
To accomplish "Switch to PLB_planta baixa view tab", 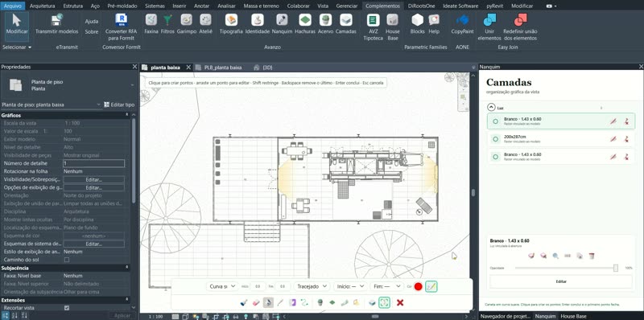I will [222, 68].
